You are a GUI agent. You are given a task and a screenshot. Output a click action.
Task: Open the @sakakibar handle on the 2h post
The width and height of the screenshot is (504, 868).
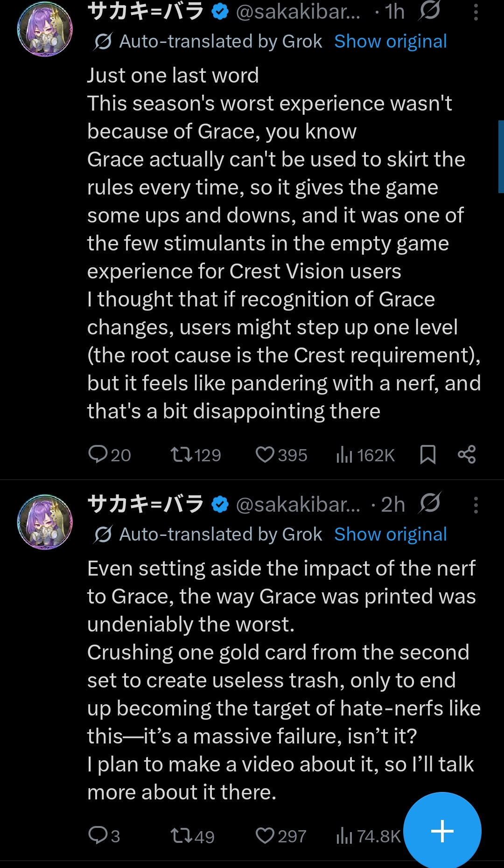(298, 505)
